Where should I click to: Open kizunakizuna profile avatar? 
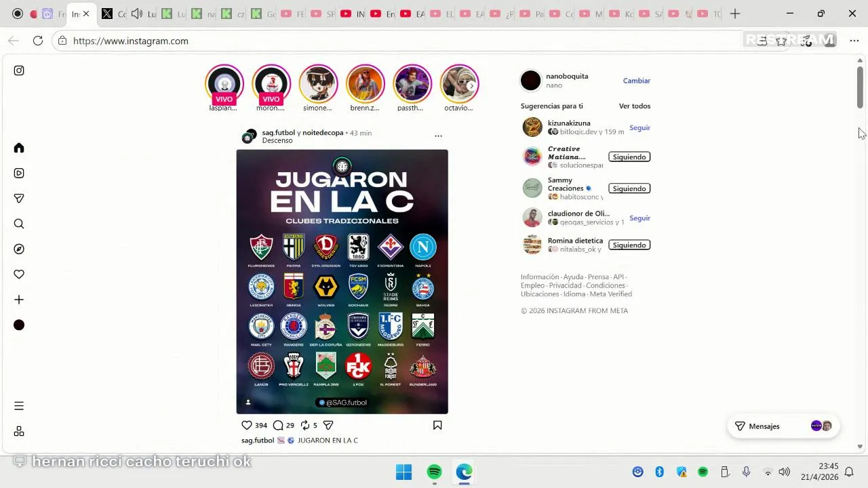(532, 127)
